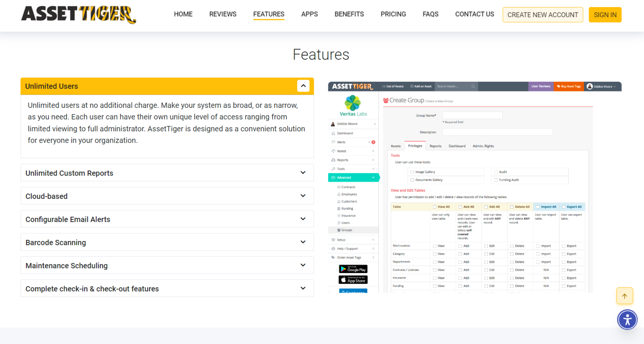Enable the Audit checkbox under Tools
The height and width of the screenshot is (344, 644).
pyautogui.click(x=496, y=172)
